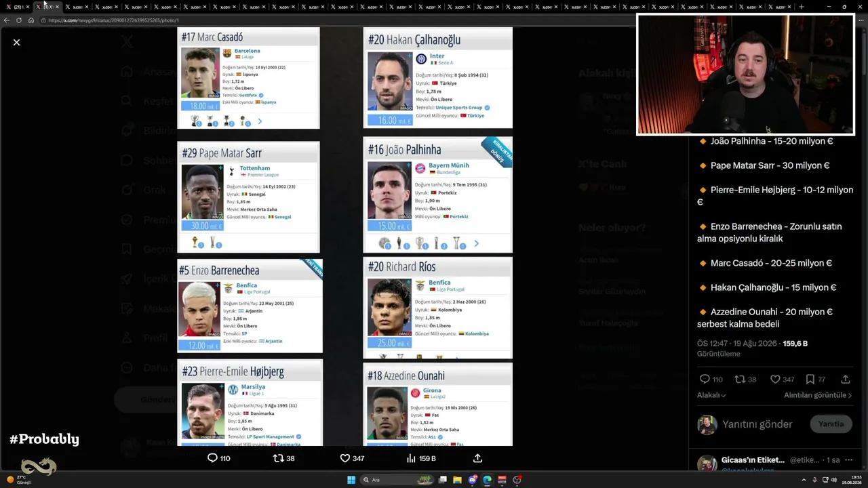Switch to the first tab labeled (21)
This screenshot has width=868, height=488.
[18, 7]
